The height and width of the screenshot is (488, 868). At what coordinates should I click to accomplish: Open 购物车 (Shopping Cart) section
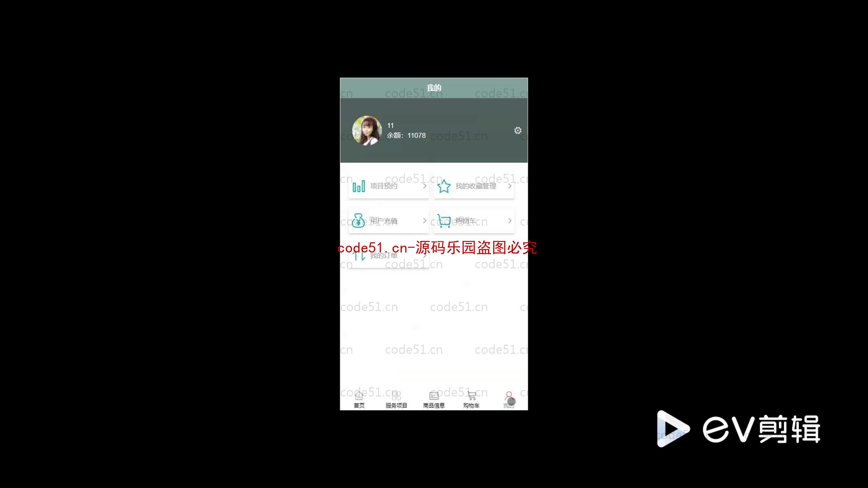pyautogui.click(x=474, y=221)
